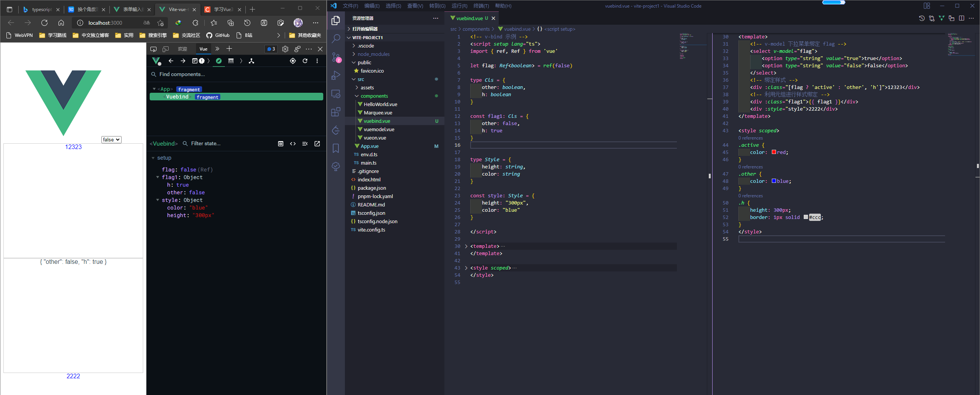This screenshot has height=395, width=980.
Task: Collapse the style Object state
Action: pyautogui.click(x=158, y=200)
